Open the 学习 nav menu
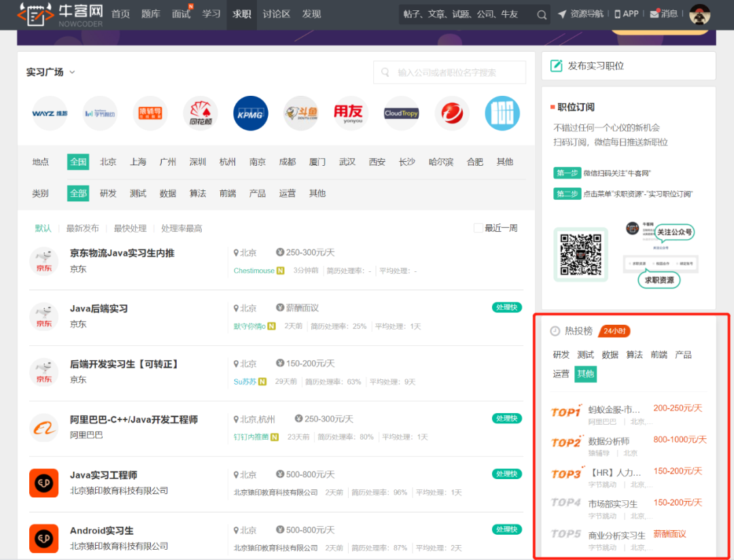The width and height of the screenshot is (734, 560). [211, 14]
